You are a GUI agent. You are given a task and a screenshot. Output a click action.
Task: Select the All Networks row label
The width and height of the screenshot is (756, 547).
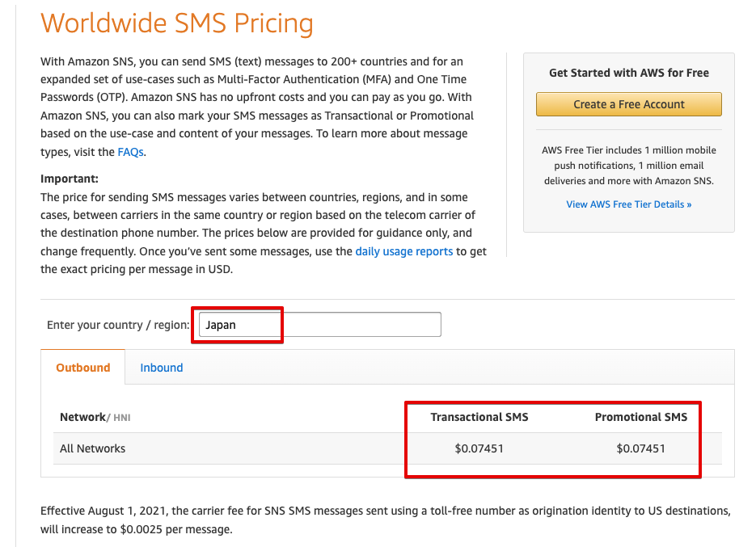92,448
